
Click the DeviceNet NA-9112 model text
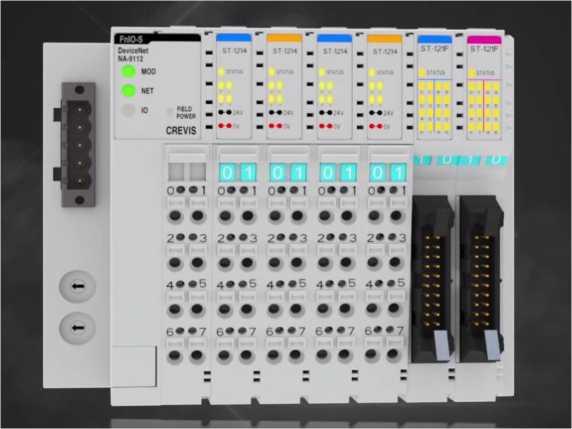133,55
